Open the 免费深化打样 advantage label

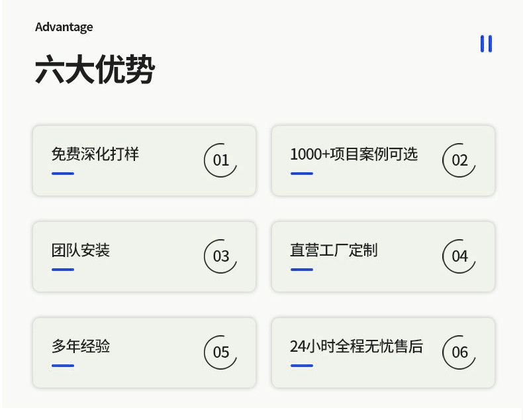[x=95, y=154]
